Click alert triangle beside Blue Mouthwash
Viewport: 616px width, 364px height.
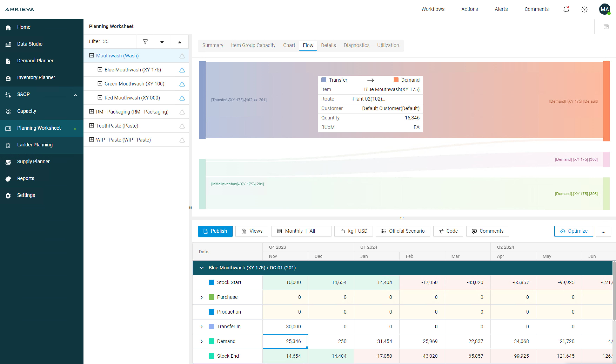coord(182,70)
